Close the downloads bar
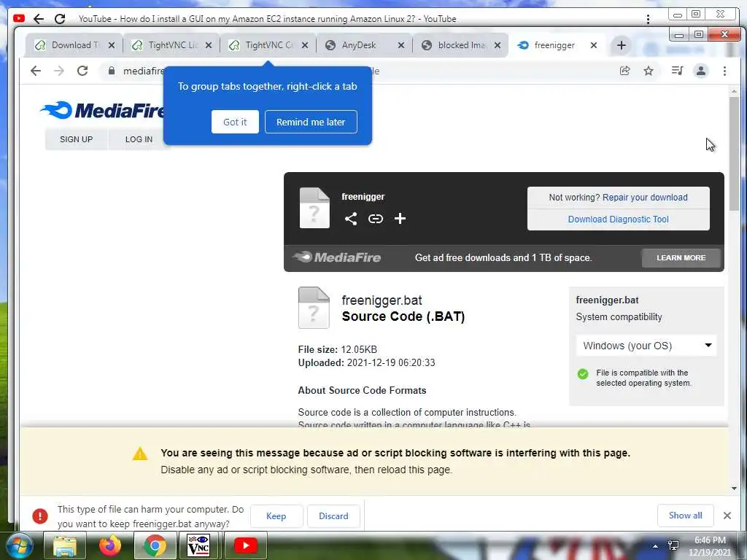747x560 pixels. 727,516
